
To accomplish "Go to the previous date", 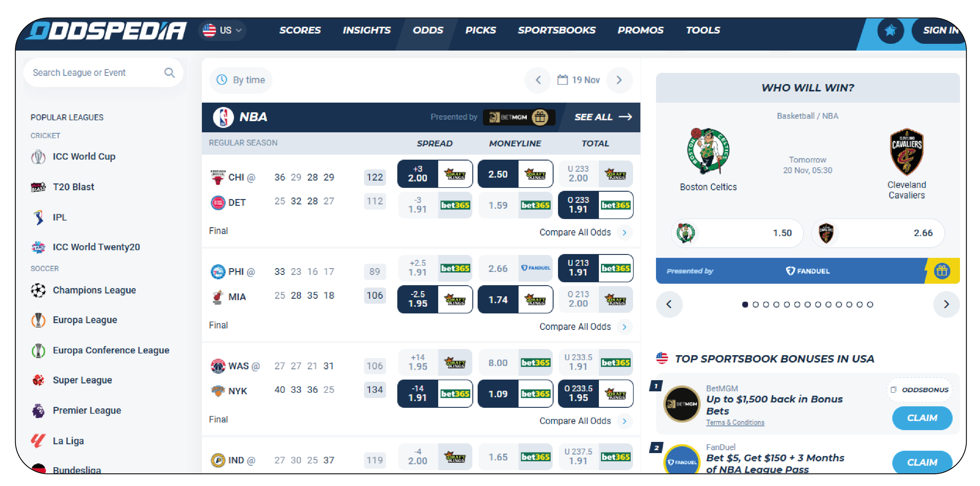I will 538,80.
